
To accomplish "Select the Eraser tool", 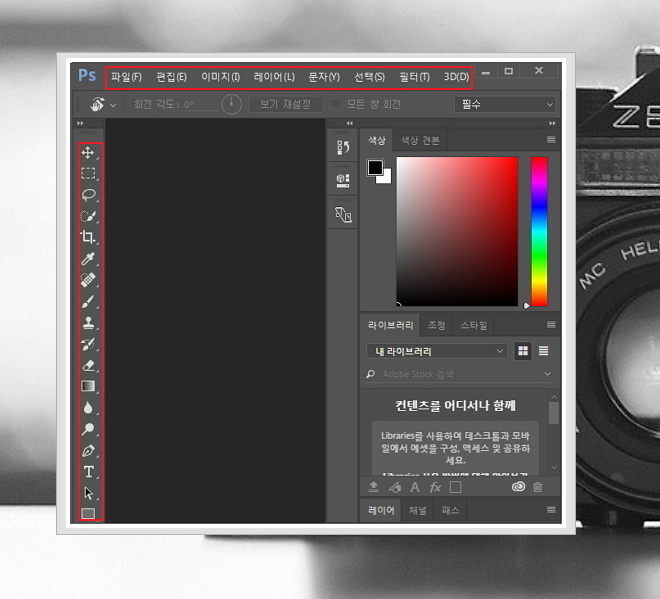I will [88, 365].
